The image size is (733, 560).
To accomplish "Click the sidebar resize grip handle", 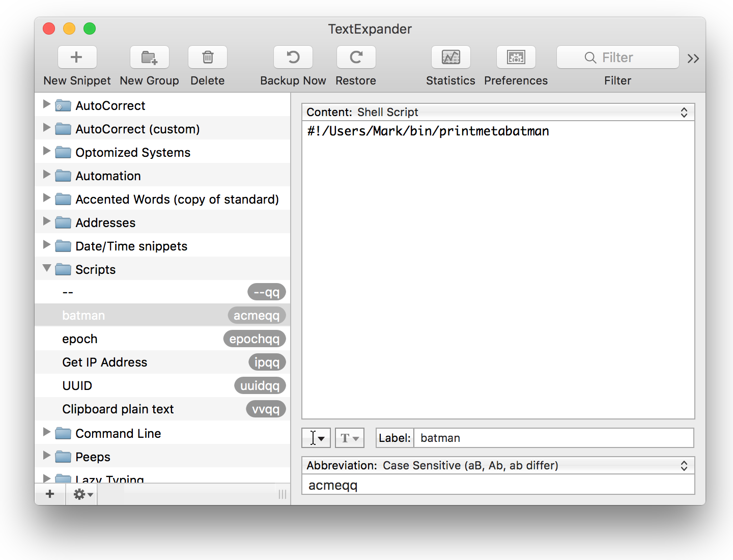I will point(283,494).
